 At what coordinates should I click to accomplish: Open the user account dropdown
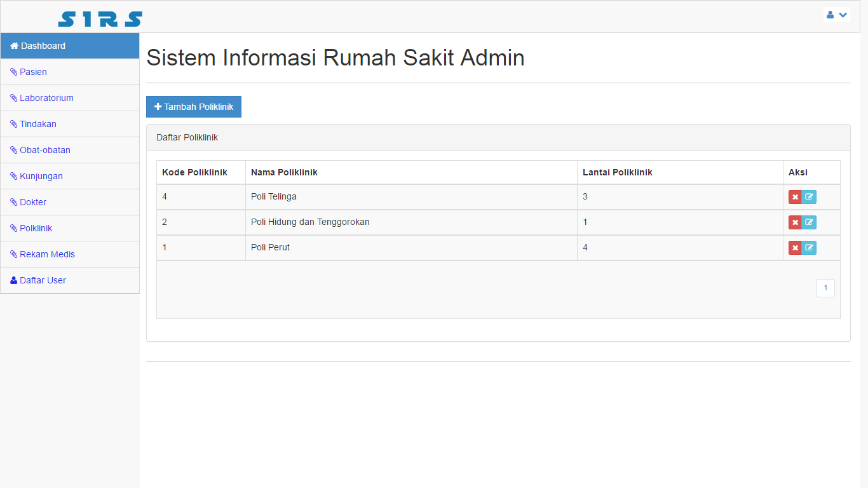[x=836, y=15]
